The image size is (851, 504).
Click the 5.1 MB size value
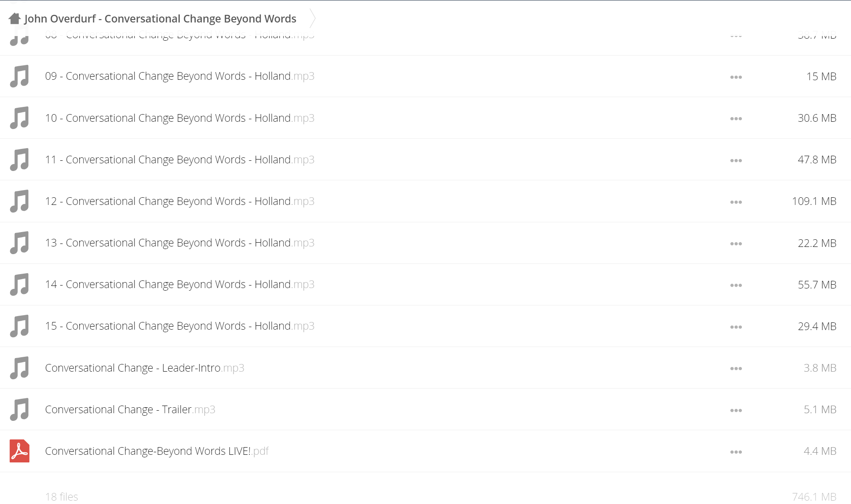click(x=820, y=409)
